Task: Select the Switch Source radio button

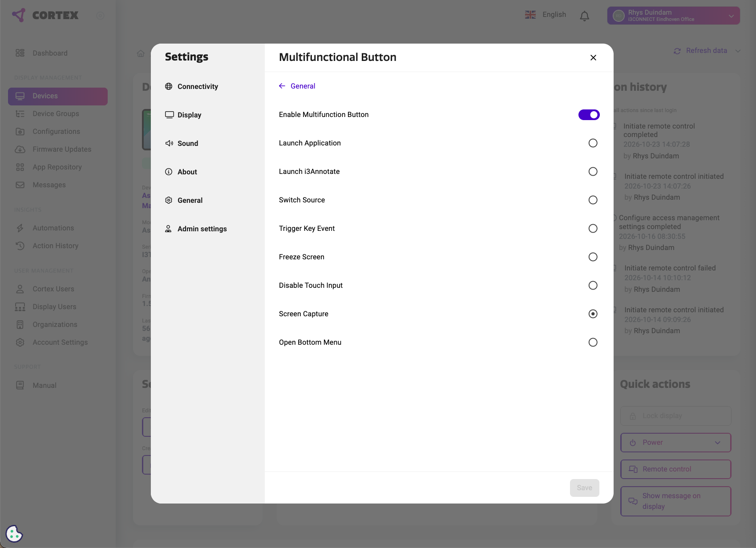Action: 593,200
